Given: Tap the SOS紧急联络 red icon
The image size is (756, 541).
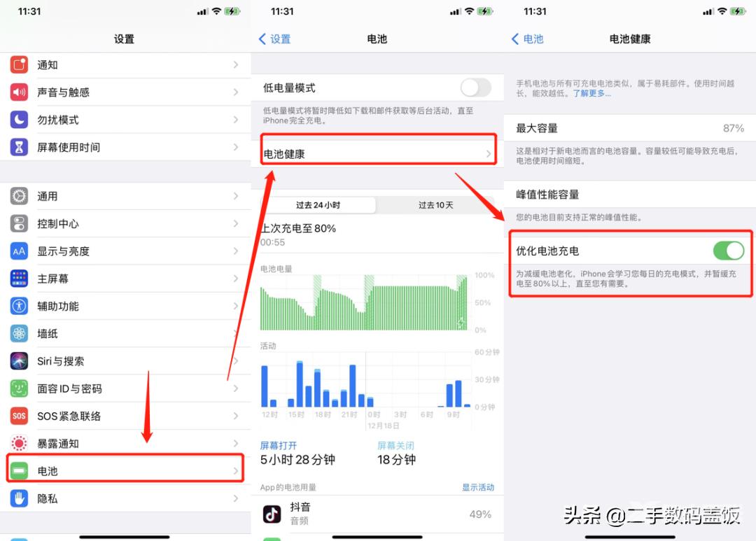Looking at the screenshot, I should (x=20, y=416).
